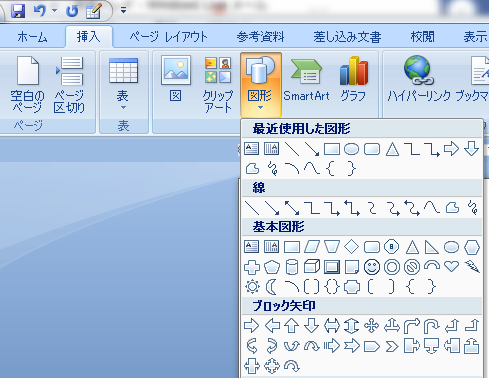Choose the four-way quad arrow shape
Image resolution: width=489 pixels, height=378 pixels.
372,326
